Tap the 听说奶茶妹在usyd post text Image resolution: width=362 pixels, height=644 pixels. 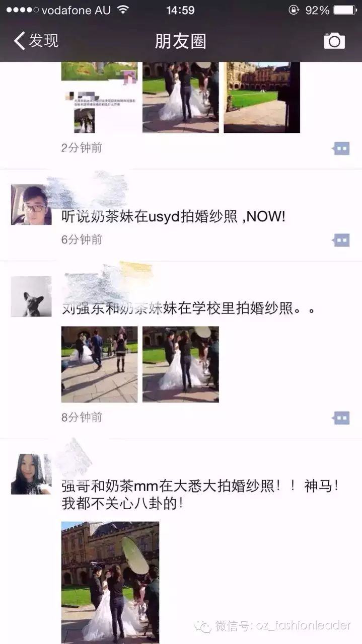(173, 217)
